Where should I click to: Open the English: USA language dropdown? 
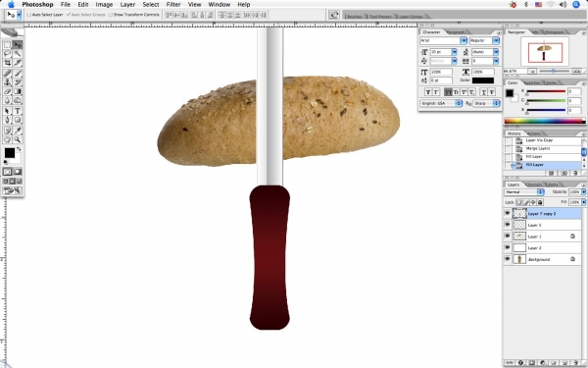[x=441, y=103]
